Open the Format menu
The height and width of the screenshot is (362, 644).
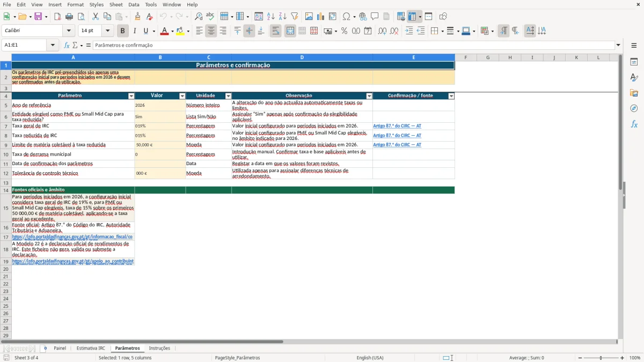76,4
